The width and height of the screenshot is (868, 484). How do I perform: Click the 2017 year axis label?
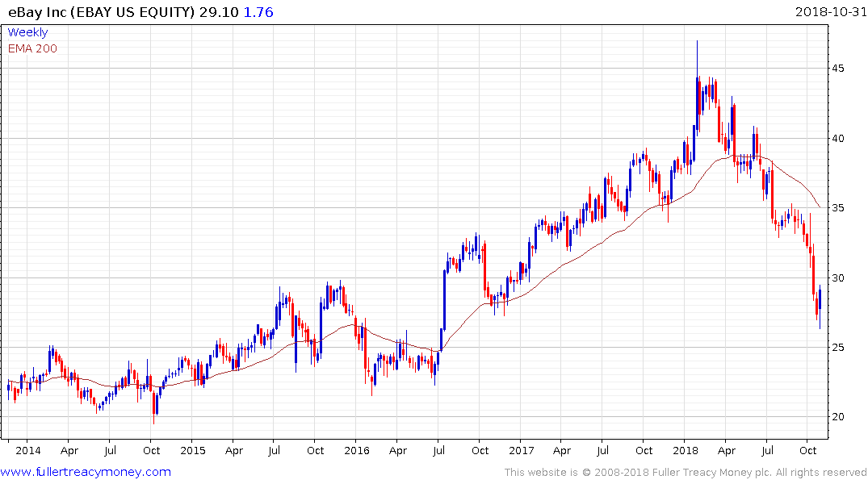coord(521,450)
